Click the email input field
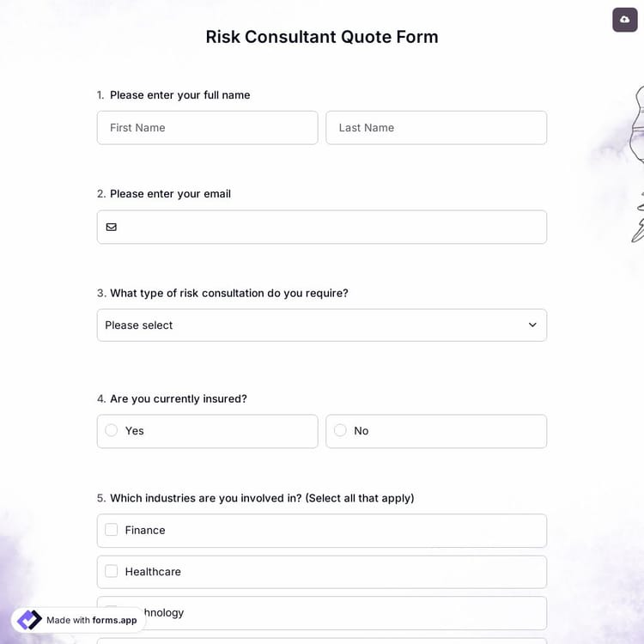The width and height of the screenshot is (644, 644). coord(331,228)
